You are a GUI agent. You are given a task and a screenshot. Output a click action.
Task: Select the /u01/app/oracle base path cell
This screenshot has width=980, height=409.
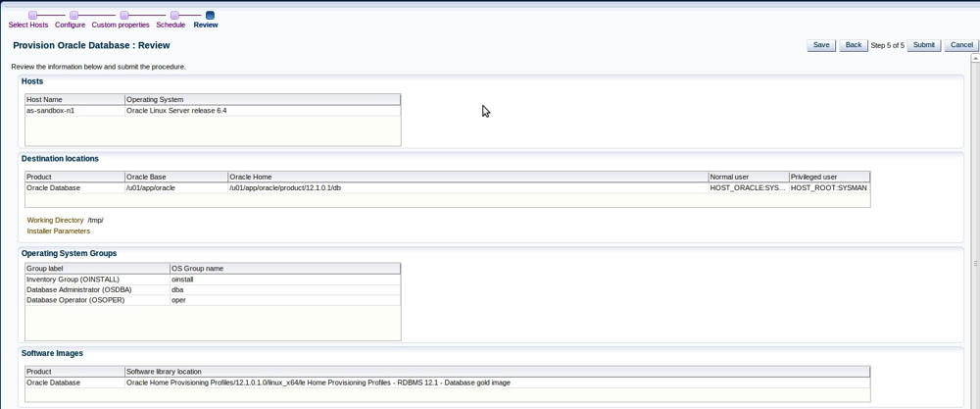(176, 187)
